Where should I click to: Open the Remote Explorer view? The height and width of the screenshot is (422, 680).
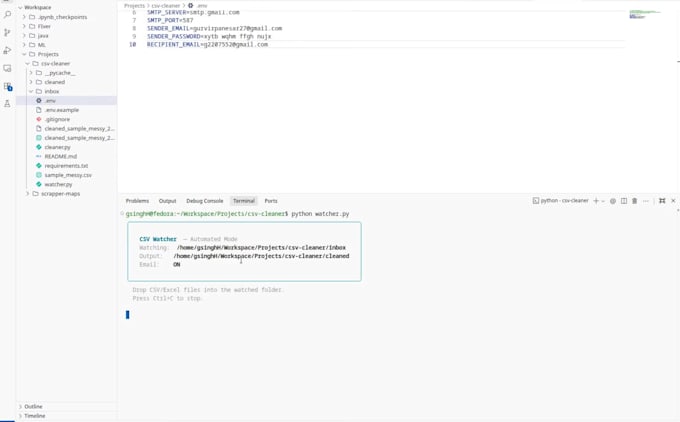(7, 68)
